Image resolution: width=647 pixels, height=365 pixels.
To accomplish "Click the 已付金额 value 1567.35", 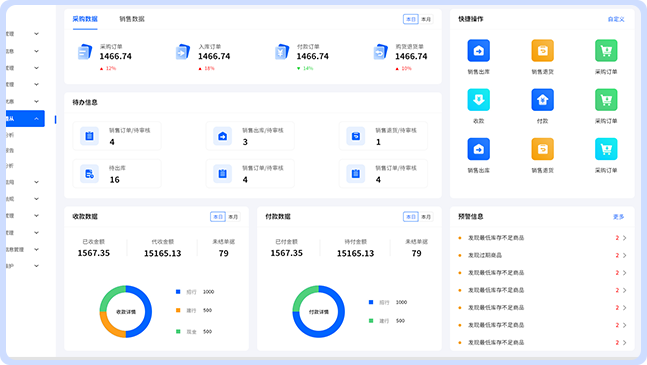I will tap(286, 253).
